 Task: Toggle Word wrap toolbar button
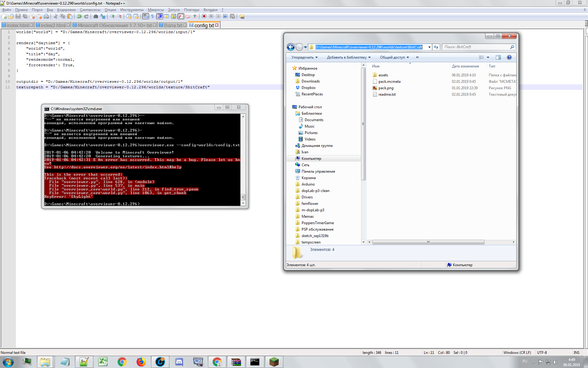[145, 16]
